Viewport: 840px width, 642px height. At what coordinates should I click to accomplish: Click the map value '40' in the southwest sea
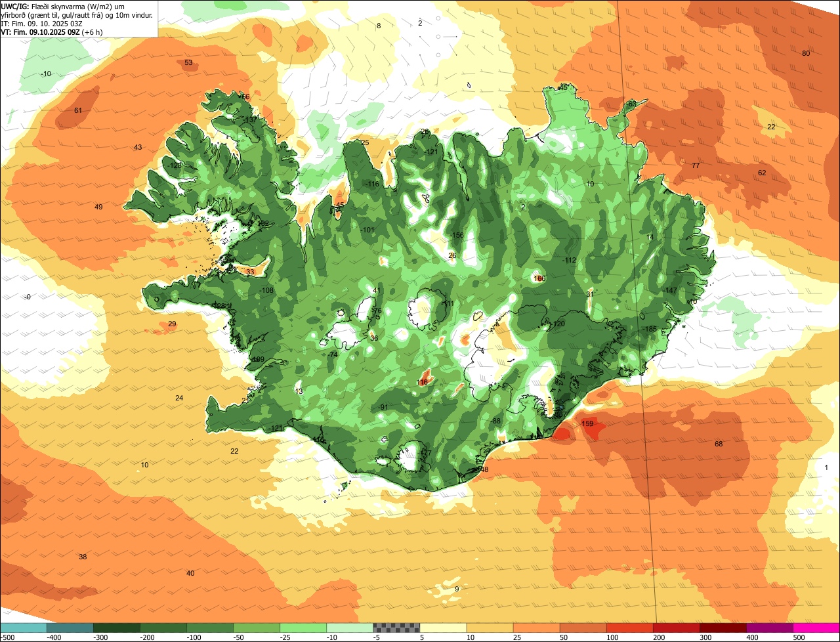[190, 573]
